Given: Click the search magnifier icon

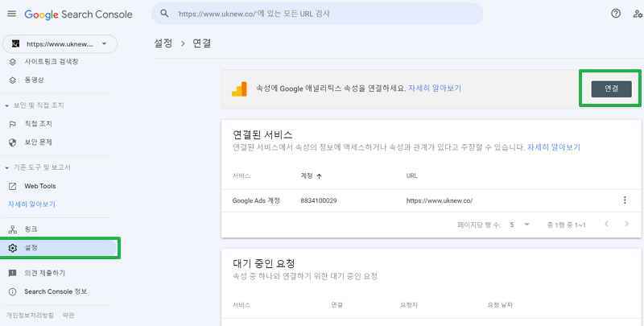Looking at the screenshot, I should [x=164, y=14].
